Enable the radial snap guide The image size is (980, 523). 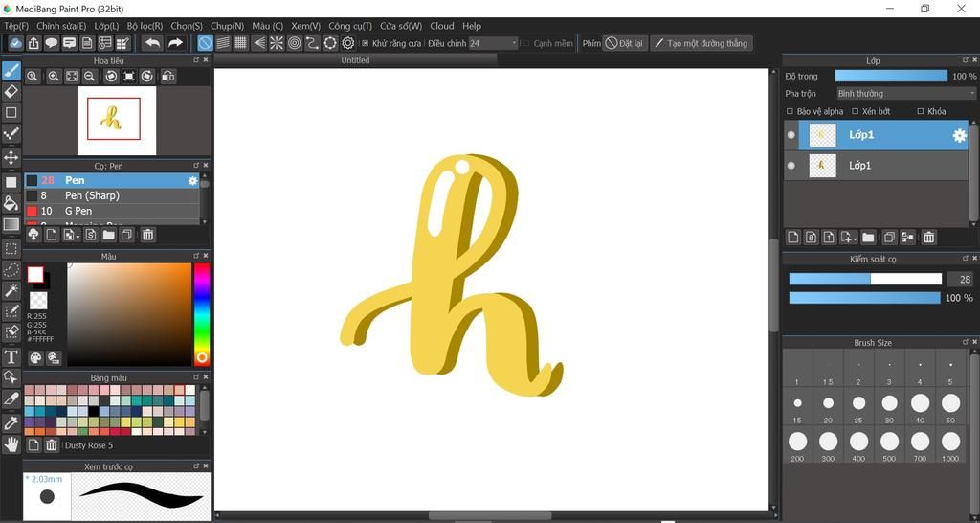coord(277,43)
